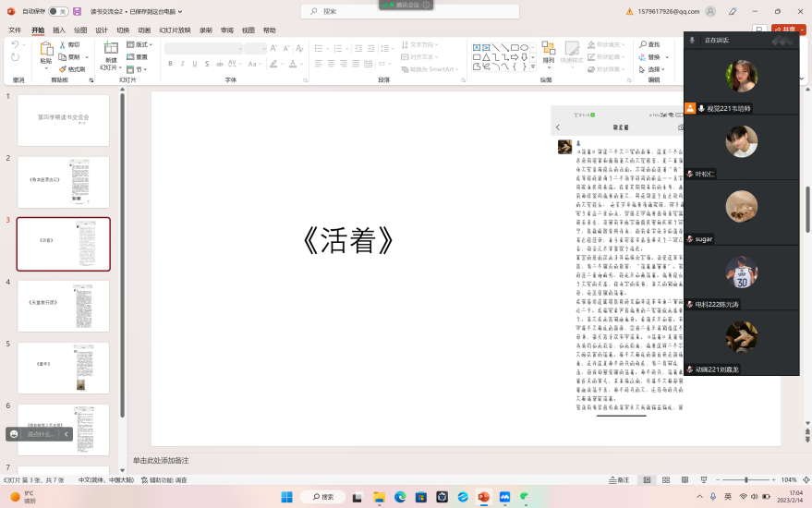
Task: Click the zoom slider in status bar
Action: tap(746, 480)
